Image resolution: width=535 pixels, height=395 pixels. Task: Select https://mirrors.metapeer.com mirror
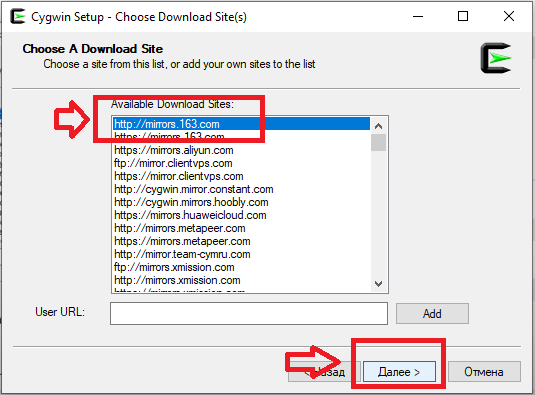(241, 241)
